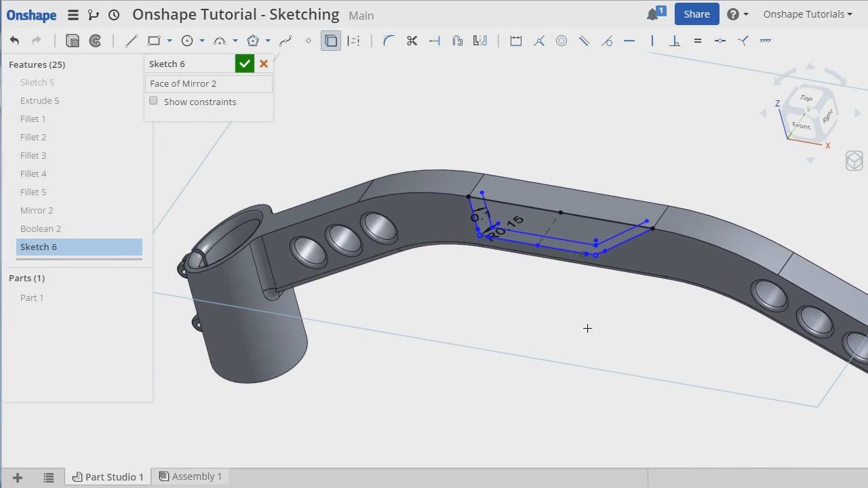Select Part 1 in the Parts list

click(x=32, y=298)
